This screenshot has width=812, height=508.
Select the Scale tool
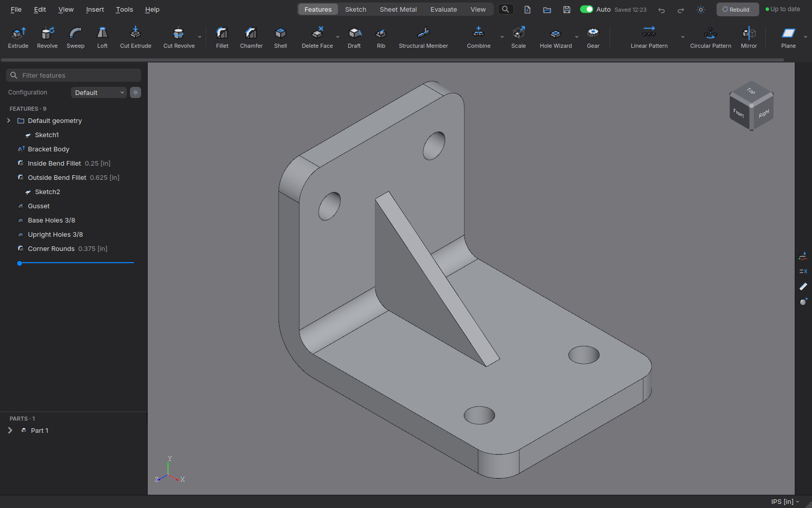point(519,38)
